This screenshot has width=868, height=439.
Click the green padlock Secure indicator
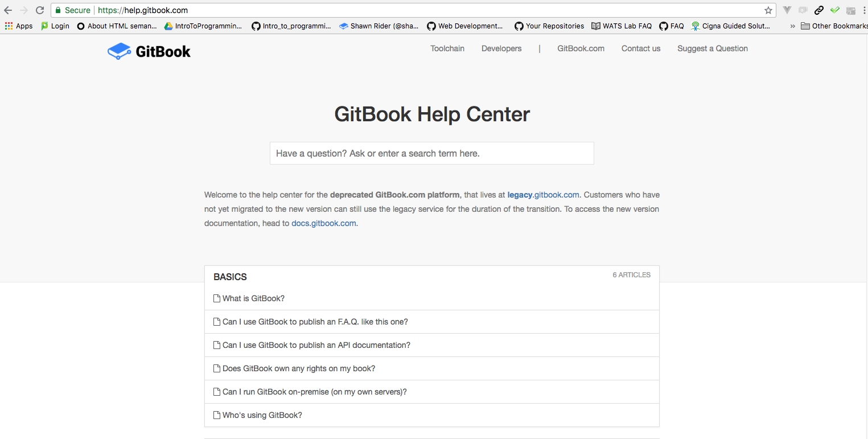click(58, 10)
